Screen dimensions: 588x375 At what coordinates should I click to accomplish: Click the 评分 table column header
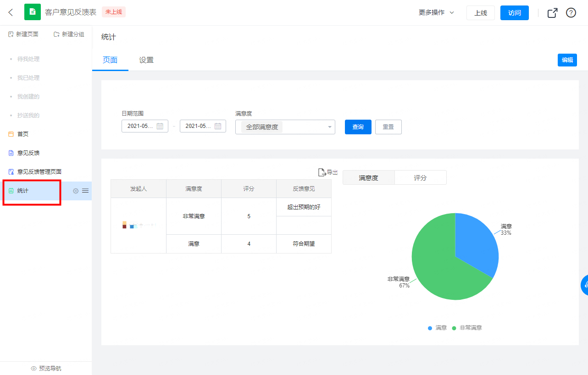pyautogui.click(x=249, y=189)
